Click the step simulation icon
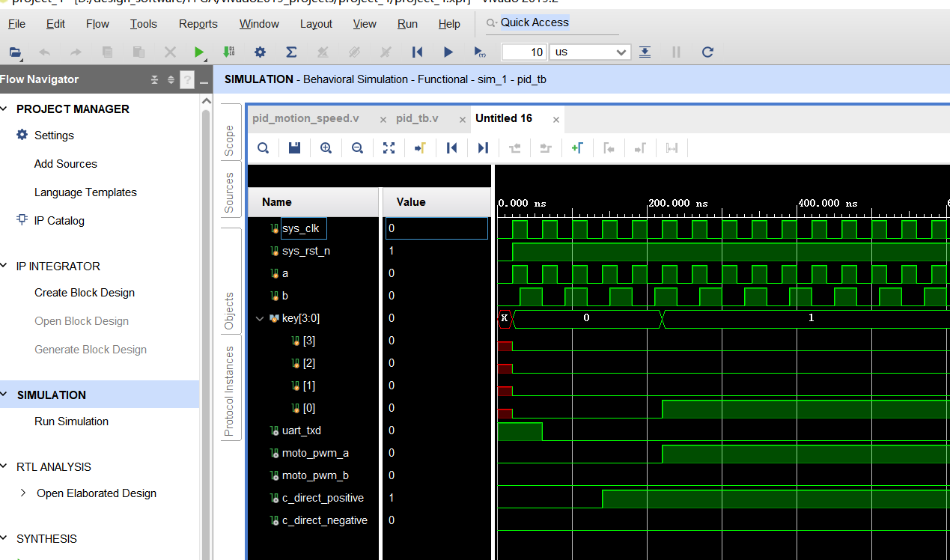This screenshot has width=950, height=560. pos(645,52)
